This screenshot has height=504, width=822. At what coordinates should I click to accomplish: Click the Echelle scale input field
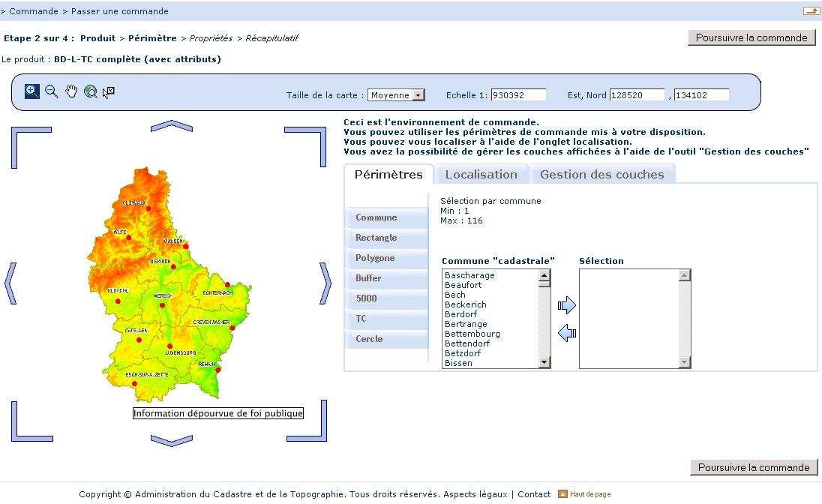[518, 95]
